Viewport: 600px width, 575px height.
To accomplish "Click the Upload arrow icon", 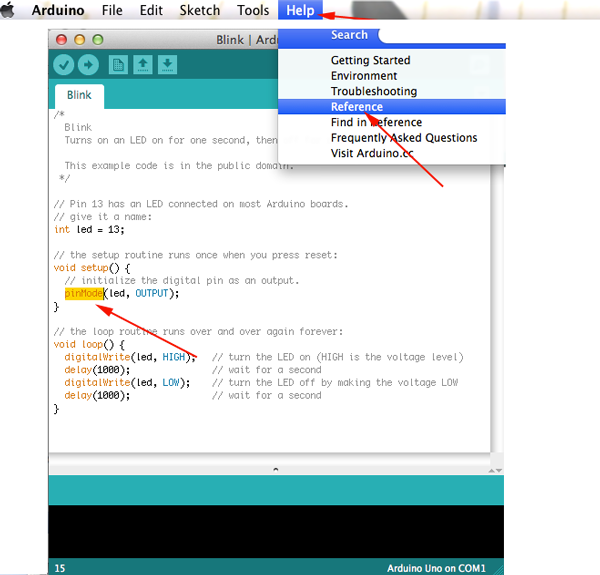I will (88, 65).
